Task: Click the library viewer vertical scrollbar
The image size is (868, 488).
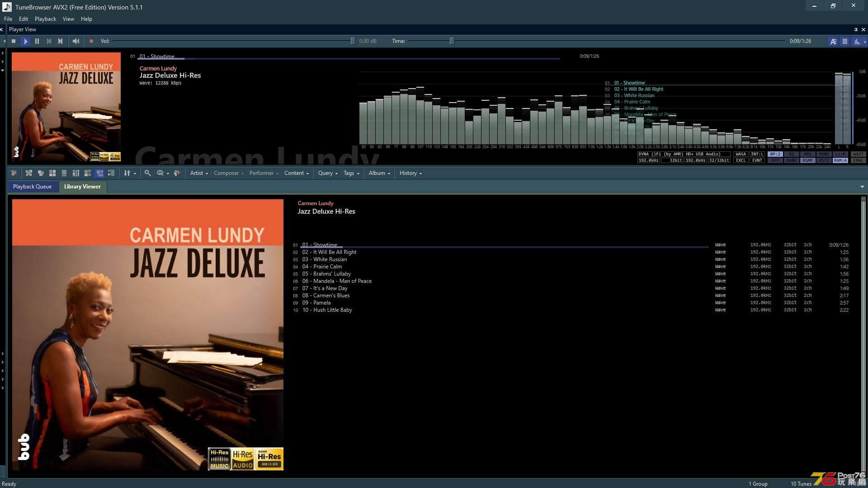Action: (x=863, y=335)
